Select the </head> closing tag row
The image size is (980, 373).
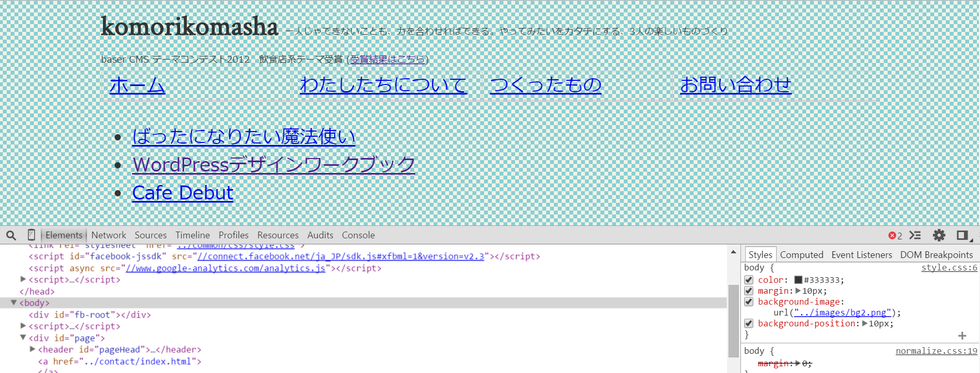(x=363, y=291)
